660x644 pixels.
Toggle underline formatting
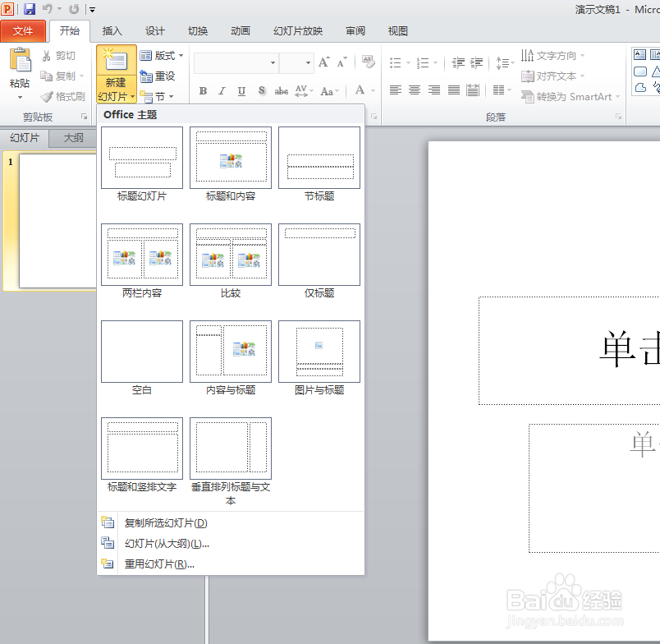point(241,91)
